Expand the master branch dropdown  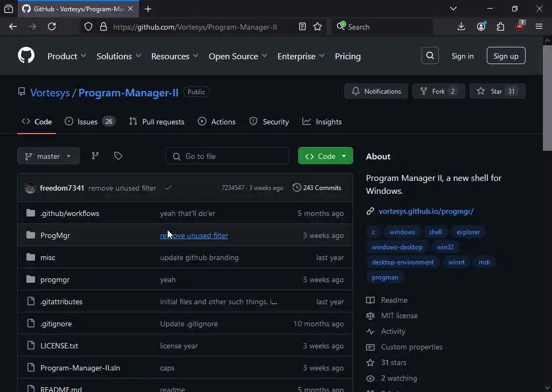[49, 156]
